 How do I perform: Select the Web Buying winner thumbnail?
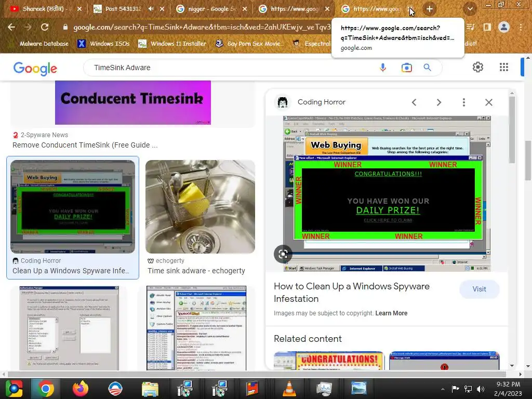[73, 207]
